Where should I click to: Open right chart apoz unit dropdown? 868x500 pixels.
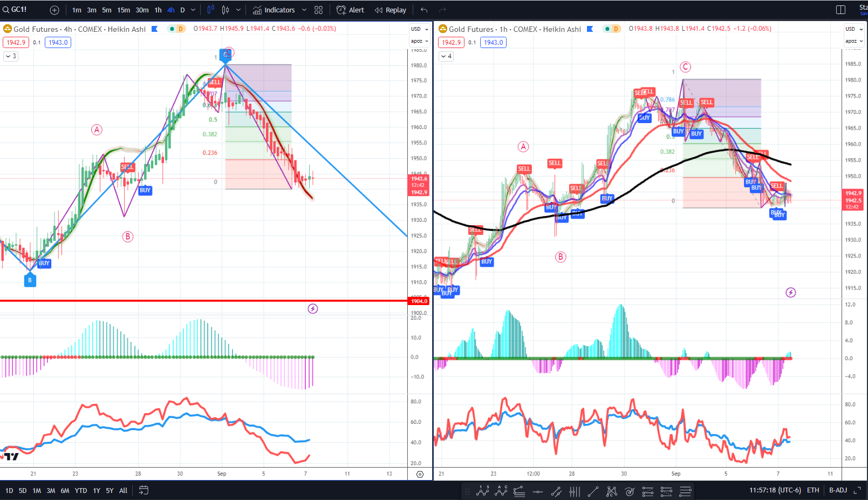(854, 41)
